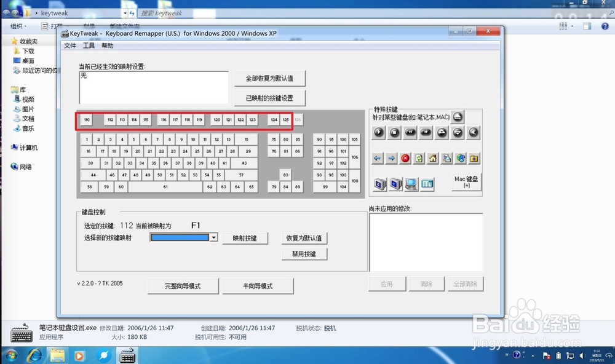Select the yellow favorites folder key icon

point(474,159)
